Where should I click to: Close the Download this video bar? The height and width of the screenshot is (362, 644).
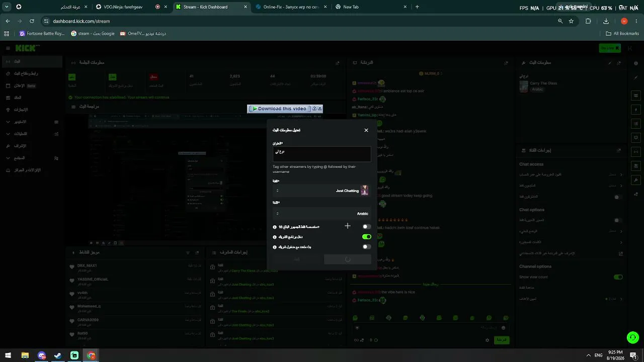(319, 109)
